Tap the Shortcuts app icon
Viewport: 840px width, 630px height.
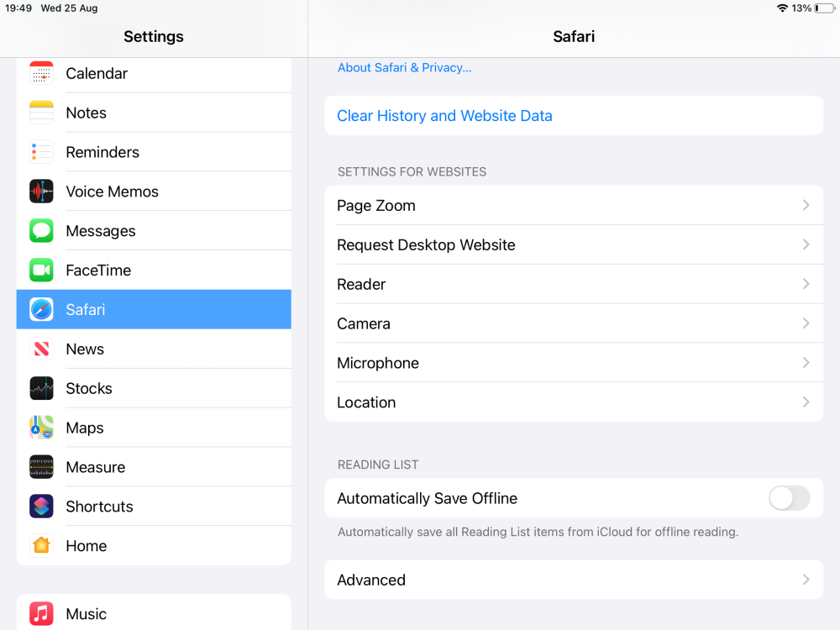[41, 507]
